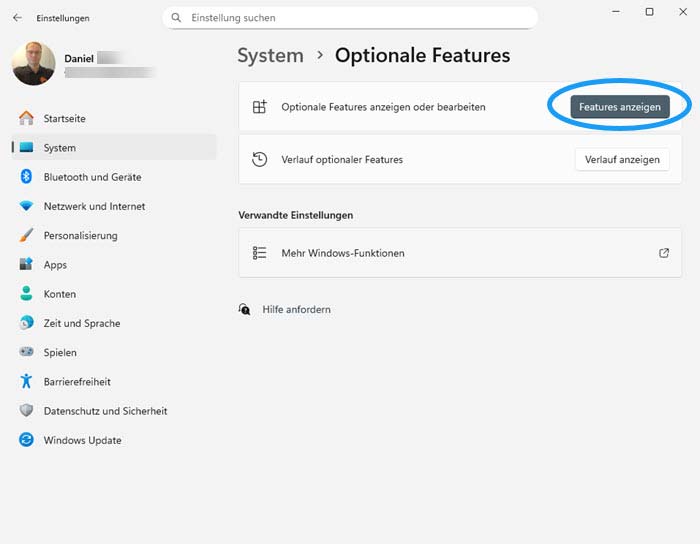Viewport: 700px width, 544px height.
Task: Click the Hilfe anfordern link
Action: coord(296,310)
